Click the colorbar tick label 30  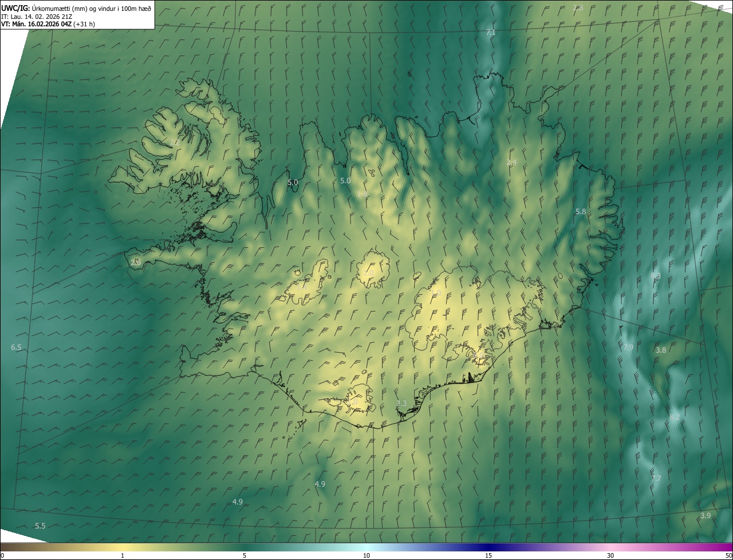(610, 555)
